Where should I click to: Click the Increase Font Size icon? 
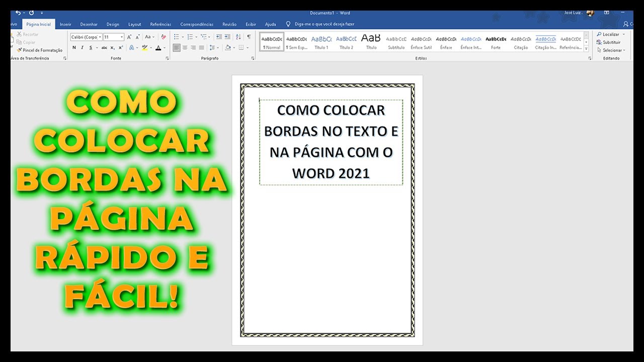(129, 37)
